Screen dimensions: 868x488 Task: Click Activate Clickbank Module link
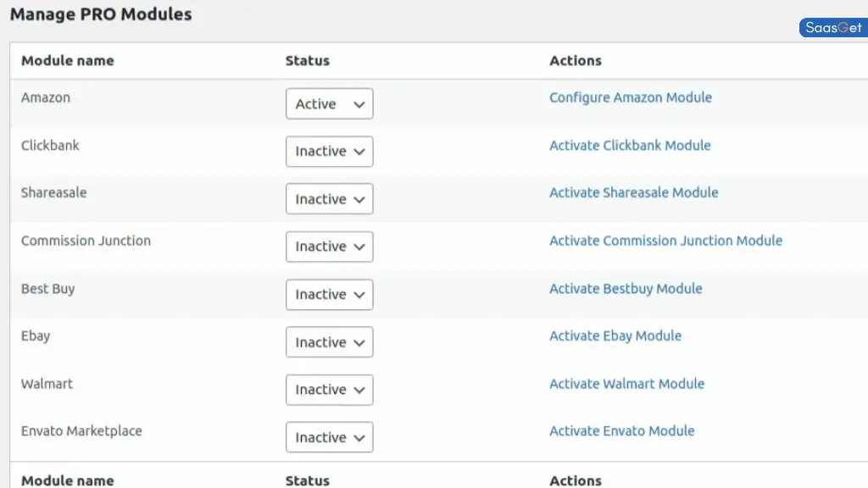coord(630,145)
